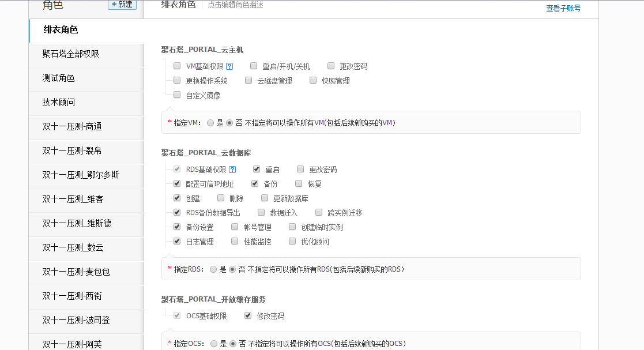Uncheck 配置可信IP地址 checkbox
The height and width of the screenshot is (350, 644).
click(177, 183)
